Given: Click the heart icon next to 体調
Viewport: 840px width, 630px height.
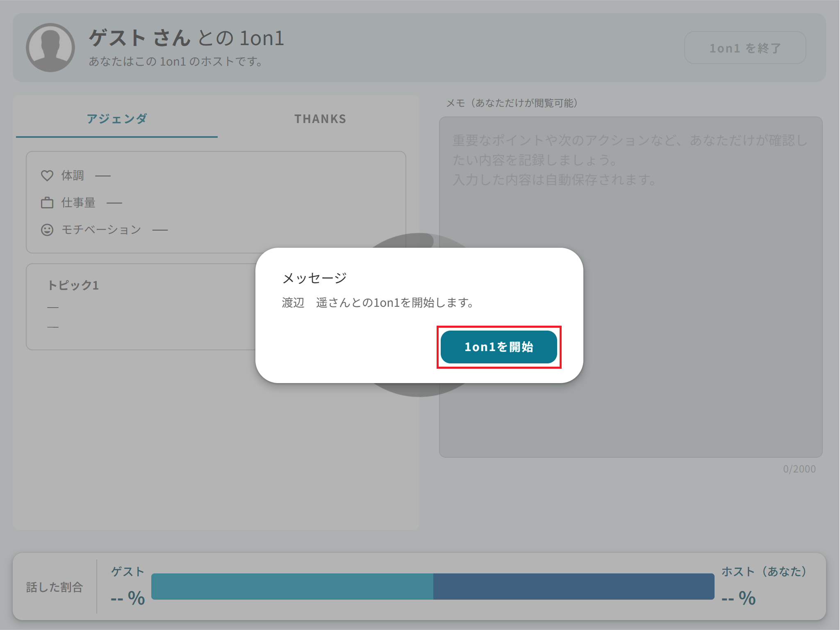Looking at the screenshot, I should pos(47,175).
